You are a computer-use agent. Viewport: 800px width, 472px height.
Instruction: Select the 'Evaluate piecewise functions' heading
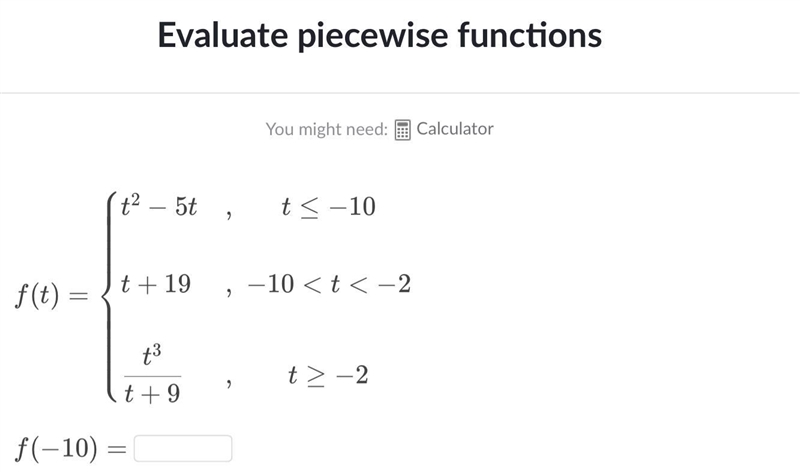click(x=380, y=35)
